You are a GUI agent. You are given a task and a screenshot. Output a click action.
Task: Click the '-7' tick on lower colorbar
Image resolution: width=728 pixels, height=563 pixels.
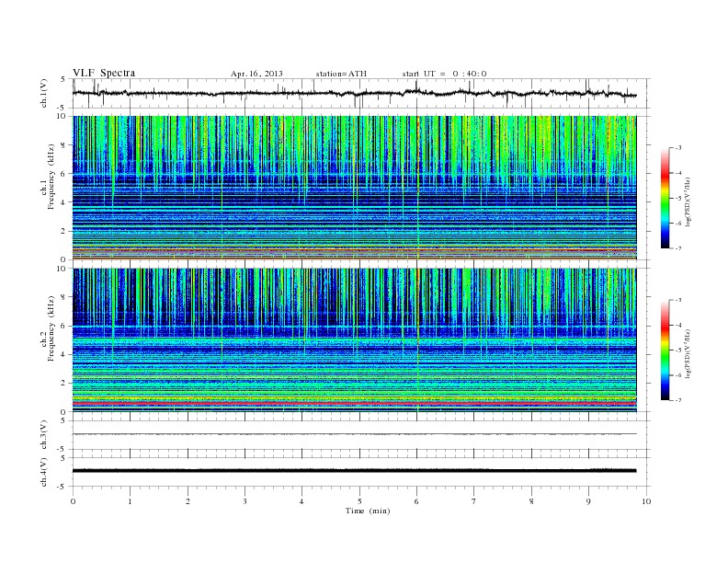tap(678, 400)
